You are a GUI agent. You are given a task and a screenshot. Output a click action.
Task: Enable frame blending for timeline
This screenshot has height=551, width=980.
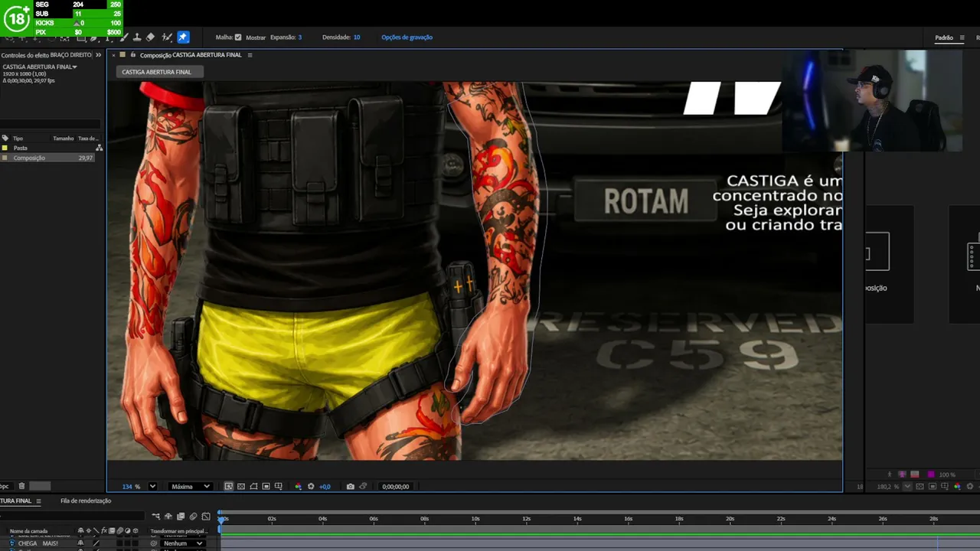pos(181,517)
